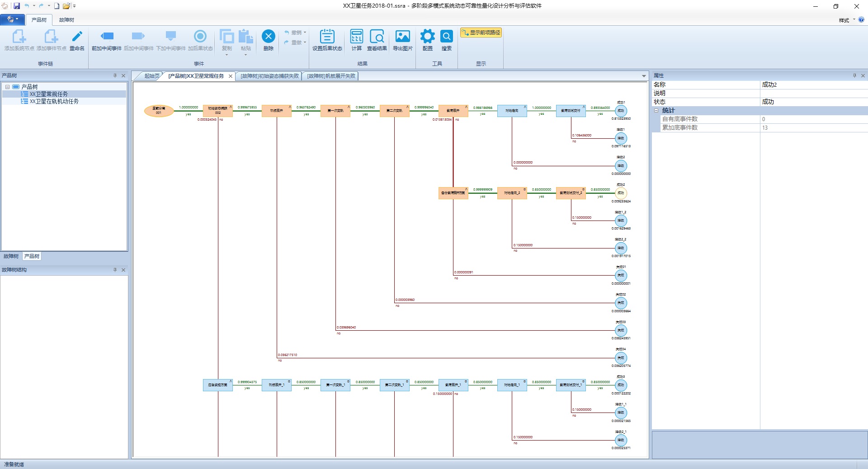The width and height of the screenshot is (868, 469).
Task: Open the 起始页 document tab
Action: (x=151, y=76)
